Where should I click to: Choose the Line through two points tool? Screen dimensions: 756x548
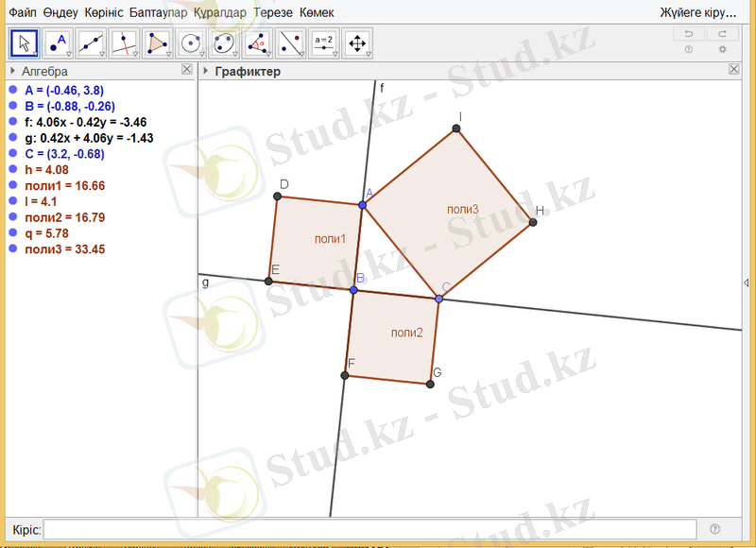tap(92, 43)
